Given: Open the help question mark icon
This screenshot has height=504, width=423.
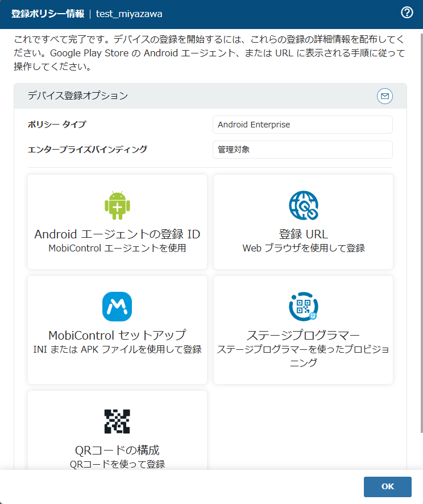Looking at the screenshot, I should pyautogui.click(x=407, y=13).
